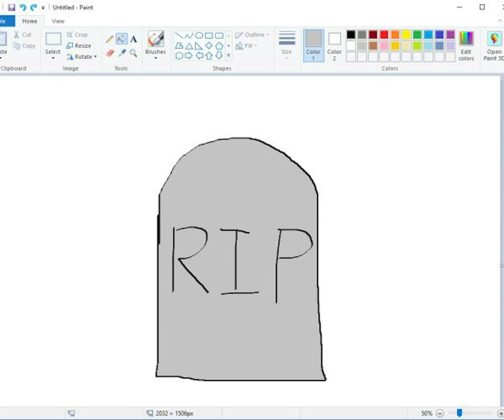Expand the Shapes gallery with the More arrow
Screen dimensions: 504x420
point(228,55)
